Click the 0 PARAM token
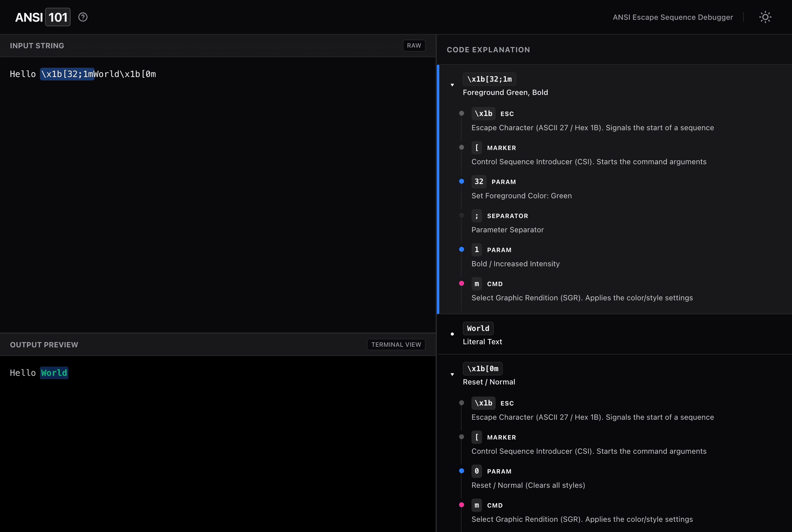Screen dimensions: 792x532 point(476,471)
